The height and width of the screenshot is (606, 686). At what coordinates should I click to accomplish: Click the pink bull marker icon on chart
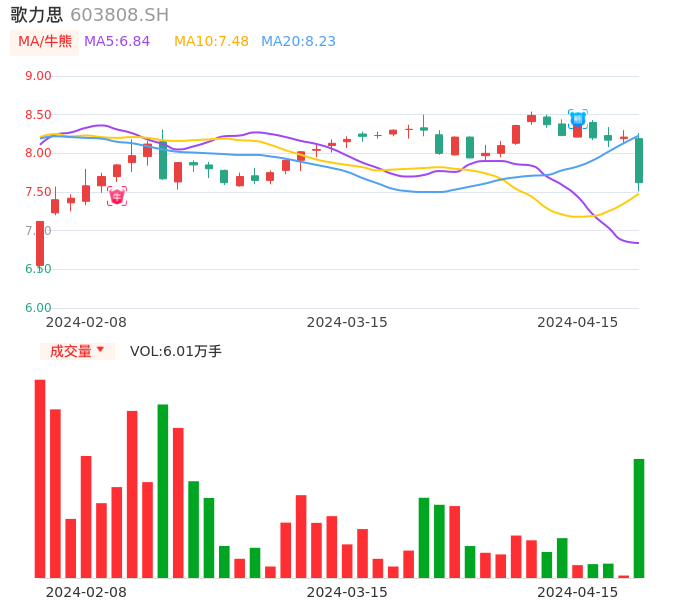[x=117, y=197]
